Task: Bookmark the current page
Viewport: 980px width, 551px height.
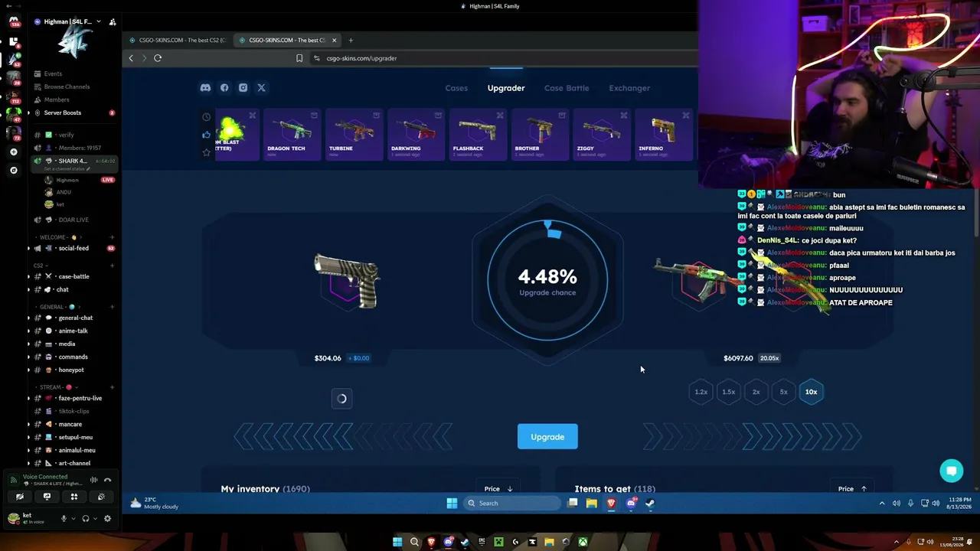Action: (x=299, y=58)
